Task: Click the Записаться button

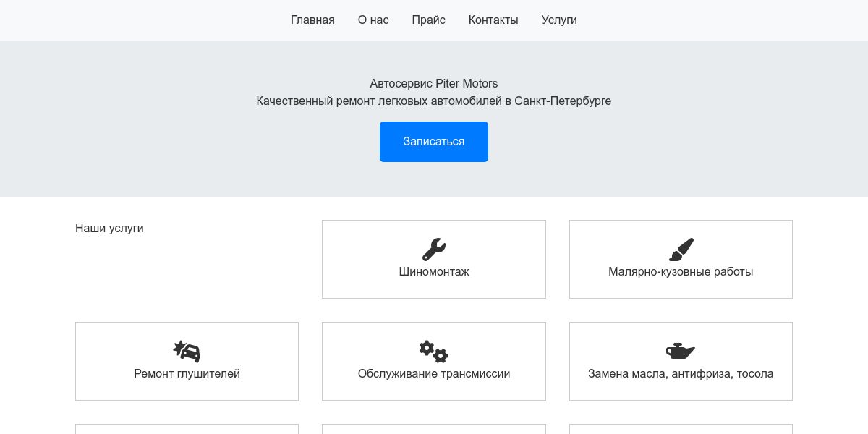Action: (434, 142)
